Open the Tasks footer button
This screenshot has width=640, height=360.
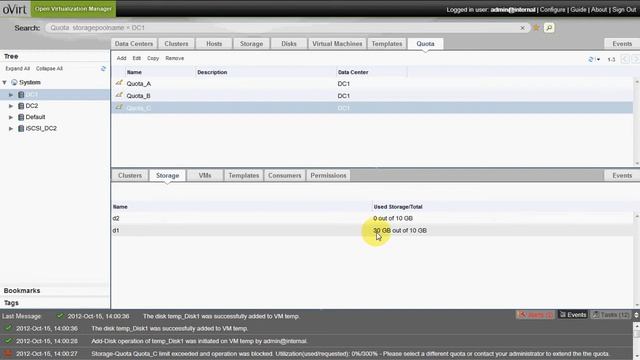pos(611,315)
